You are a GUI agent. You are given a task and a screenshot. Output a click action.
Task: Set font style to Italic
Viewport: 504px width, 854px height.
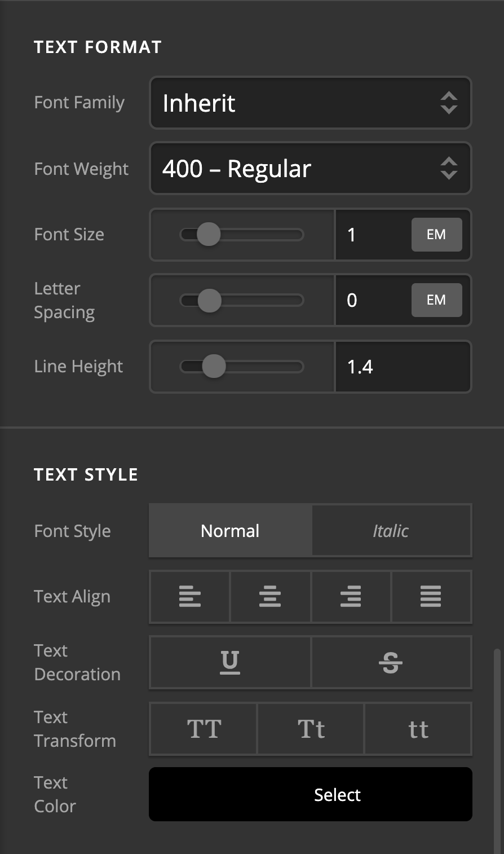(x=391, y=531)
